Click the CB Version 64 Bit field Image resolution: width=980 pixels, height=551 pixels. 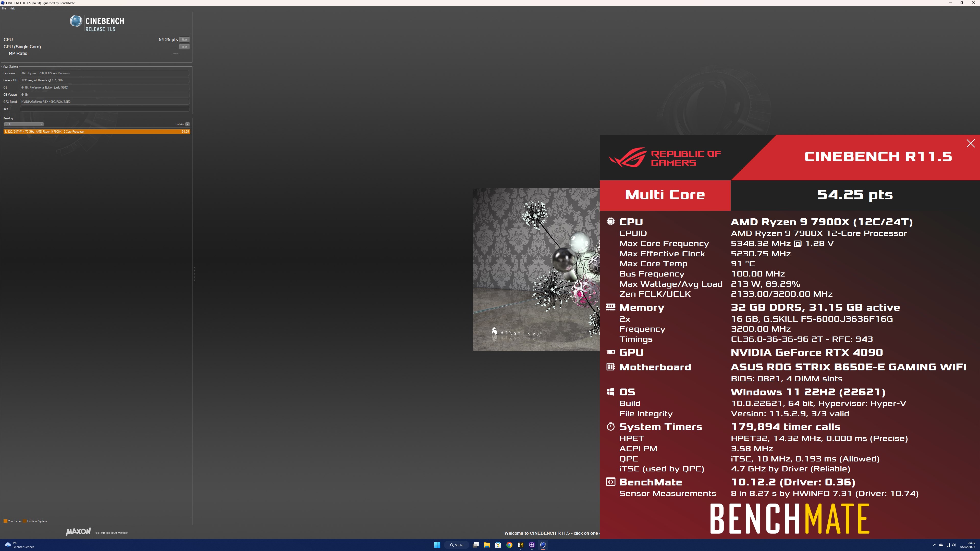click(x=105, y=95)
